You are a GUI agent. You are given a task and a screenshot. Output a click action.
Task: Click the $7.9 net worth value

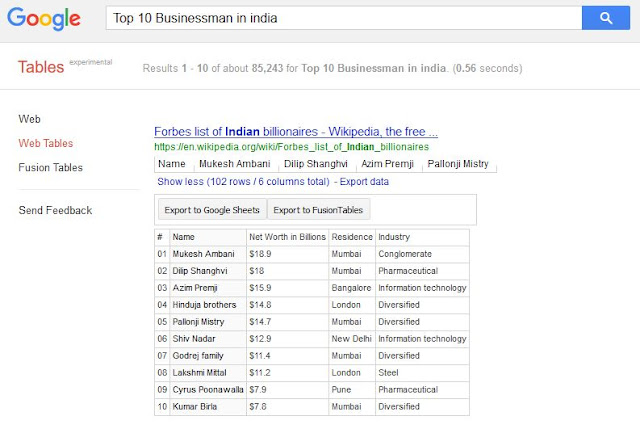click(258, 390)
